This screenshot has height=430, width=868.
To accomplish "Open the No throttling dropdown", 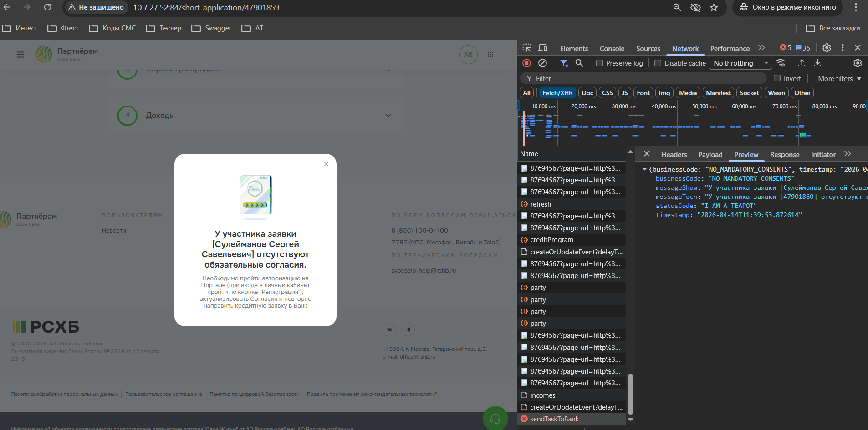I will [740, 63].
